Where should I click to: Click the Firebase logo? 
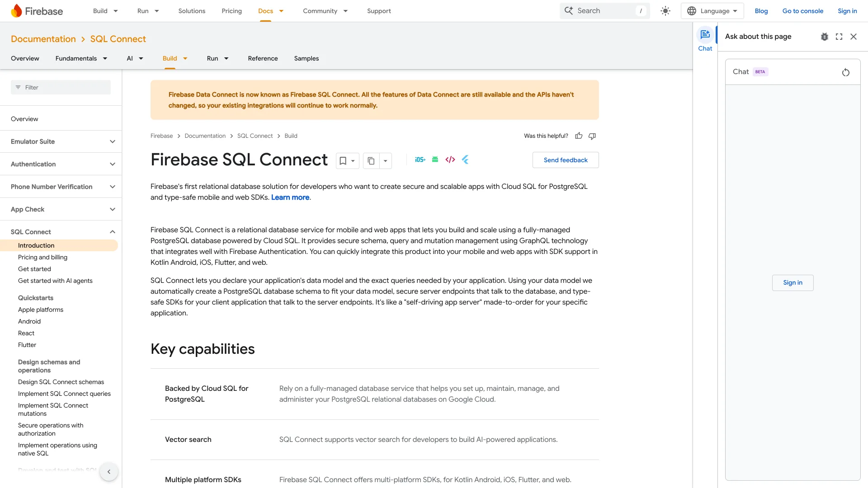pos(37,11)
